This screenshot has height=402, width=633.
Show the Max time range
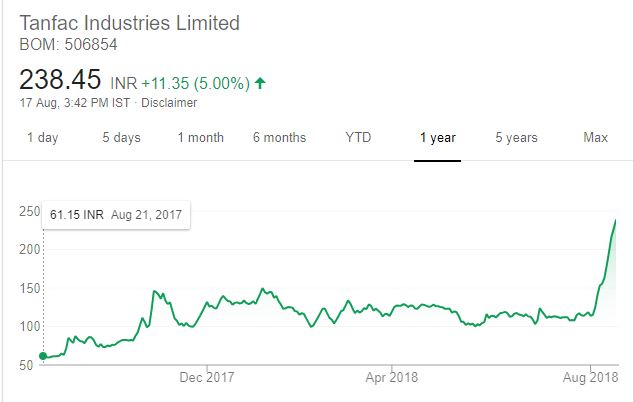[x=595, y=138]
